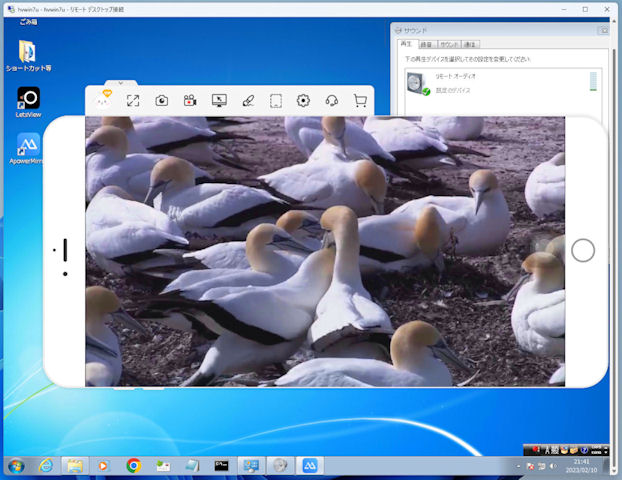Viewport: 622px width, 480px height.
Task: Open Action Center flag in system tray
Action: [x=530, y=467]
